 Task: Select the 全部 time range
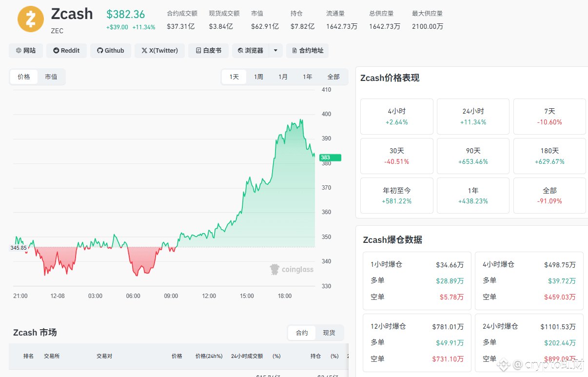coord(333,77)
